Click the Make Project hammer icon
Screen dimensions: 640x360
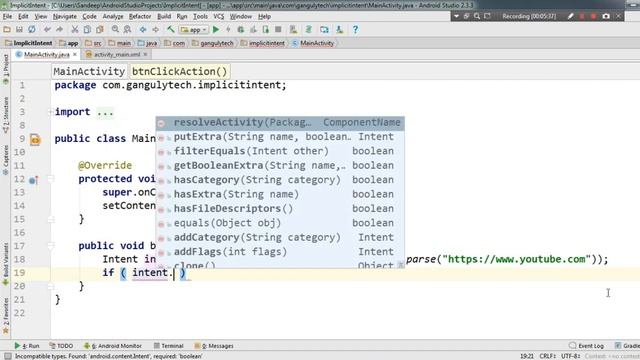tap(171, 29)
